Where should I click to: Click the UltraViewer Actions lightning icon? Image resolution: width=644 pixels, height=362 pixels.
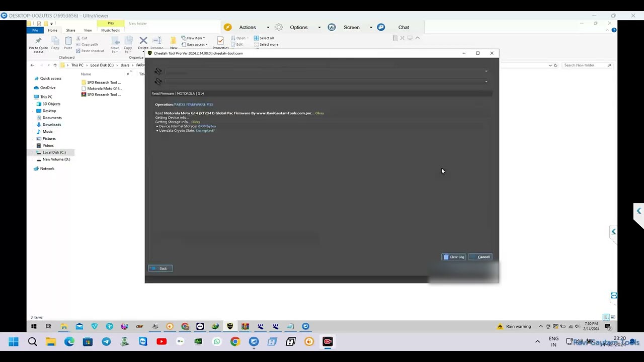(x=228, y=27)
